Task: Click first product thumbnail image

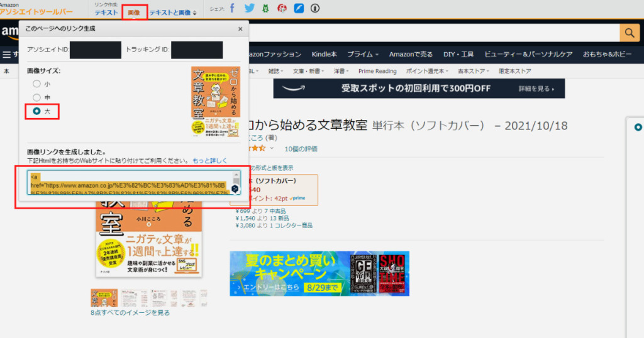Action: [x=104, y=298]
